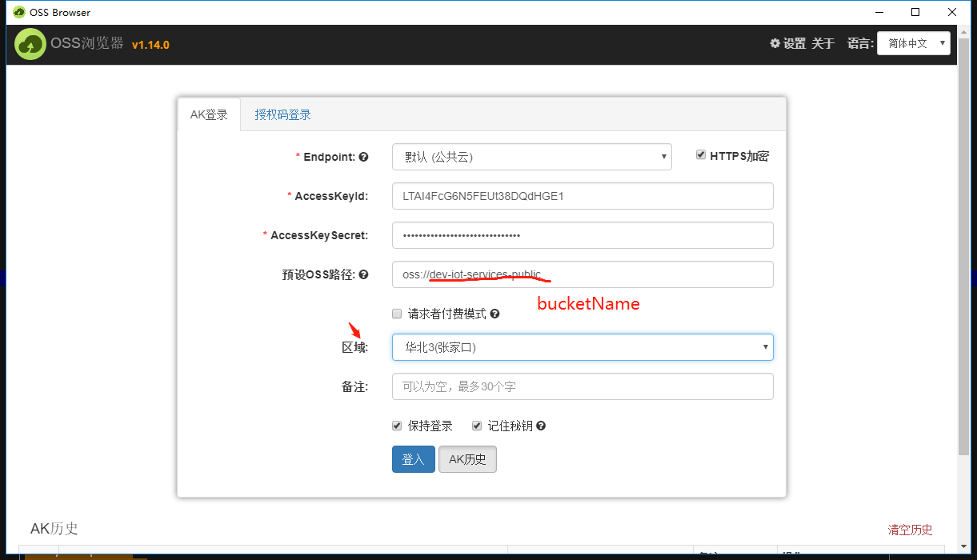Click the 请求者付费模式 help icon
This screenshot has height=560, width=977.
pyautogui.click(x=495, y=314)
